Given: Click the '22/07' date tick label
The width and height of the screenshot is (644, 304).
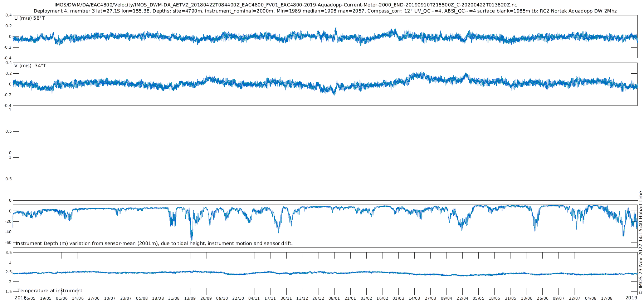Looking at the screenshot, I should [575, 298].
